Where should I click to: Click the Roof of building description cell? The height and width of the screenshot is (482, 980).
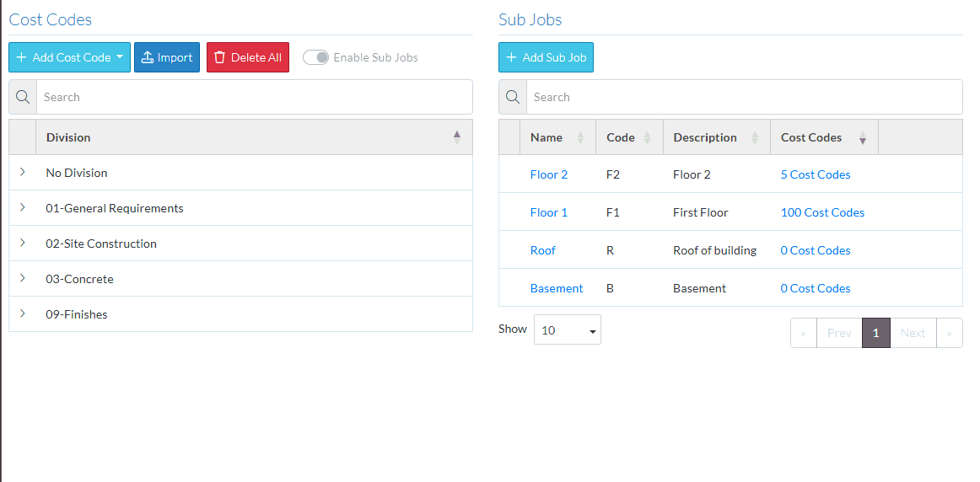click(x=715, y=250)
